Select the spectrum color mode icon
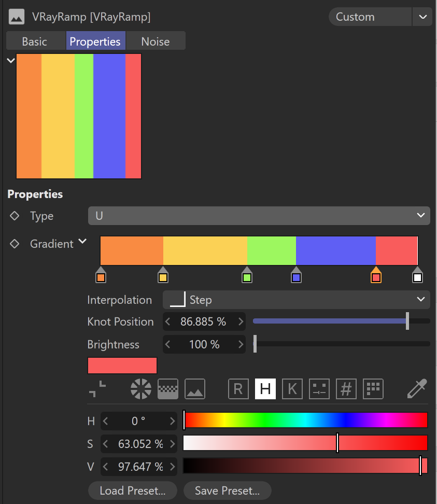437x504 pixels. (168, 389)
